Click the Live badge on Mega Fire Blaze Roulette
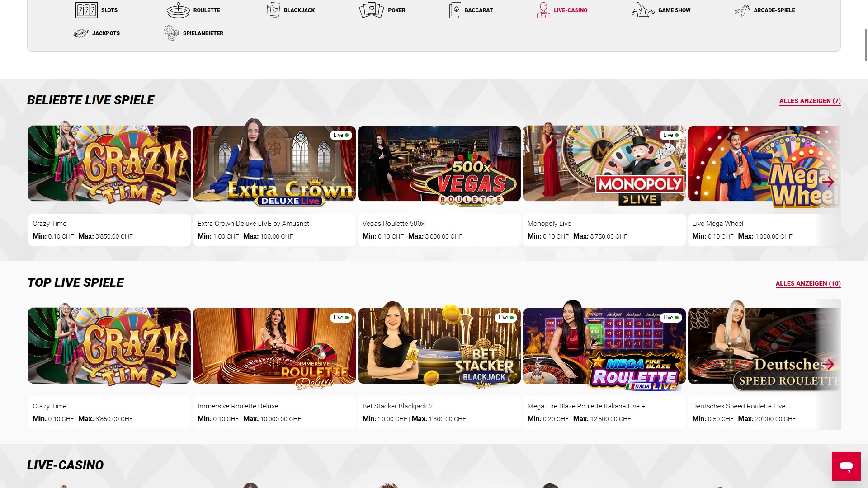Viewport: 868px width, 488px height. (x=671, y=318)
